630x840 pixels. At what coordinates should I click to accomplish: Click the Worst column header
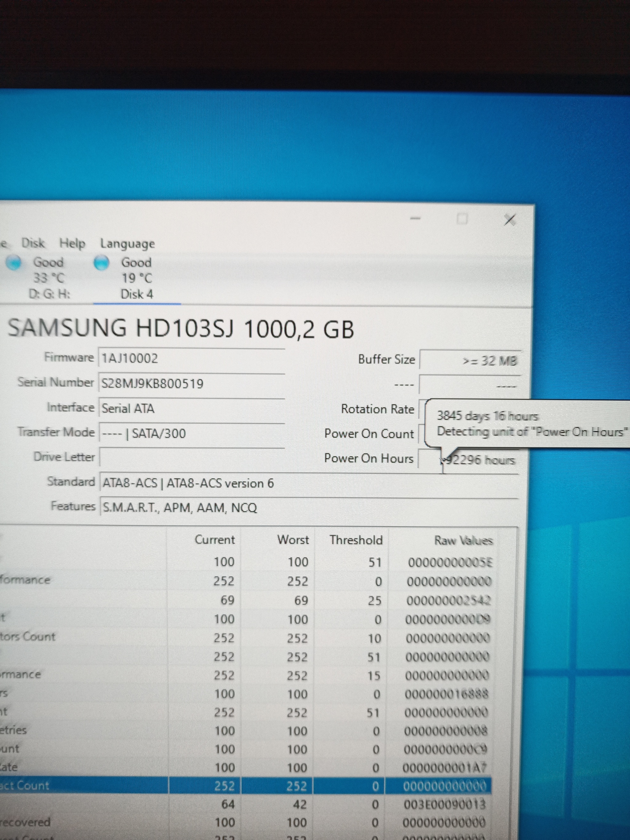[x=293, y=539]
